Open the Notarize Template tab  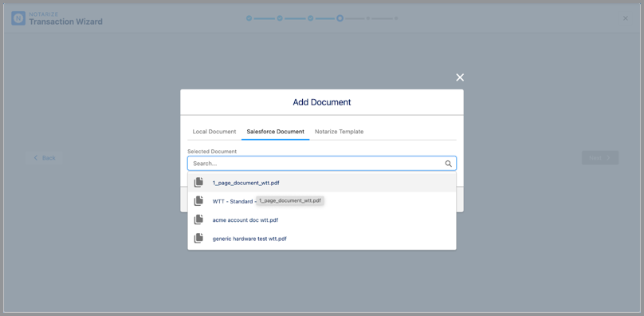point(340,132)
